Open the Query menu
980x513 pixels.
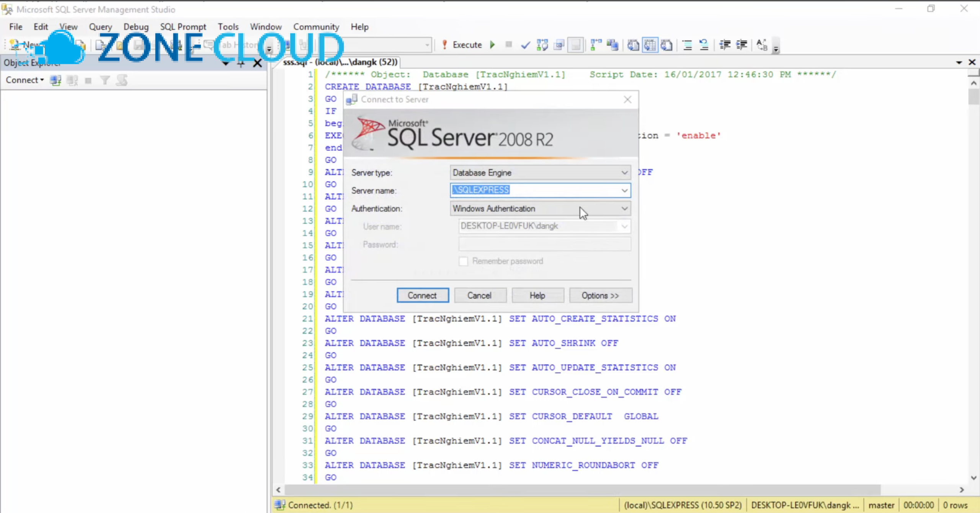click(x=100, y=27)
